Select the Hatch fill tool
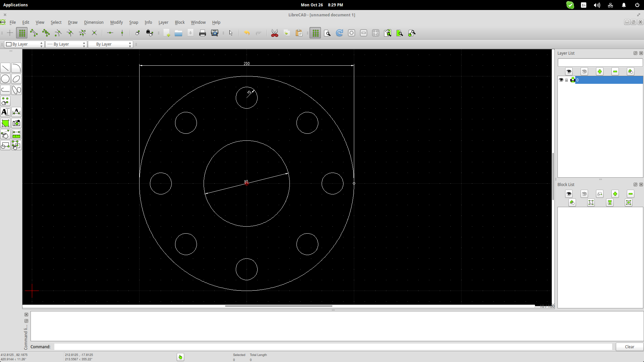 coord(5,123)
